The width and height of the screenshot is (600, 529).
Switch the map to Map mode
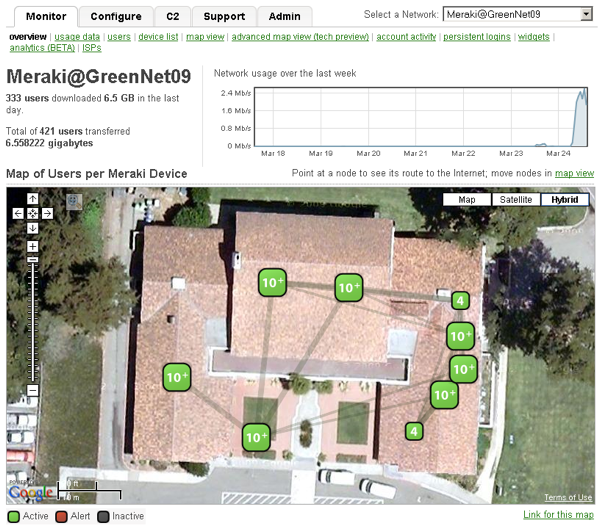467,199
